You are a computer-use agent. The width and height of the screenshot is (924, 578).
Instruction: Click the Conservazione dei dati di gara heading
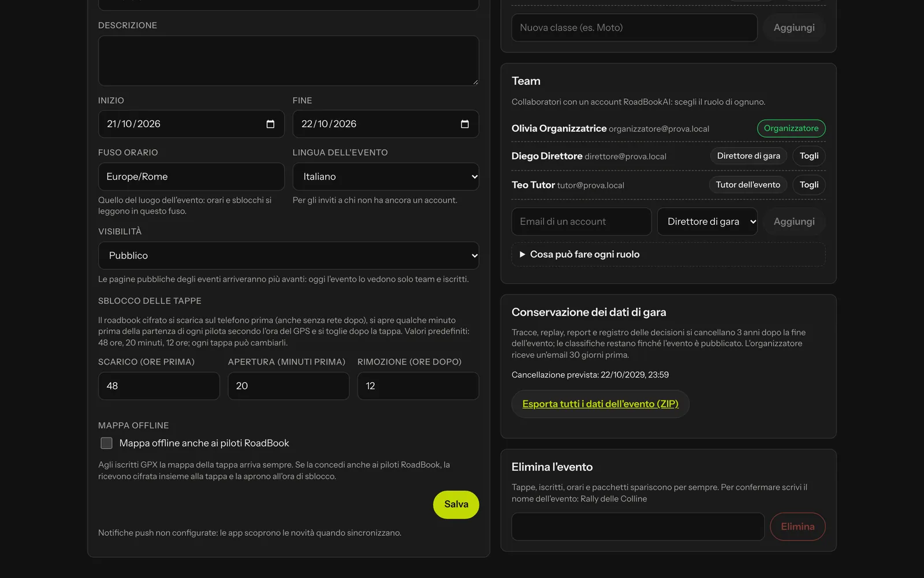589,312
